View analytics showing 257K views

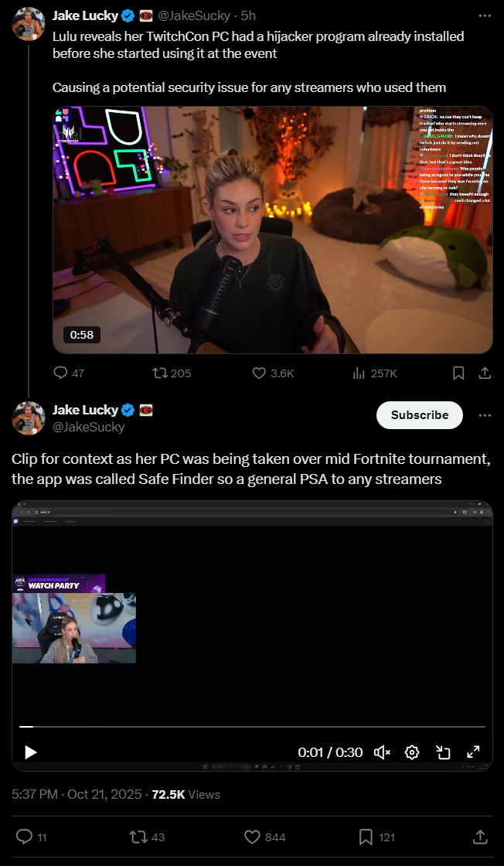[375, 373]
